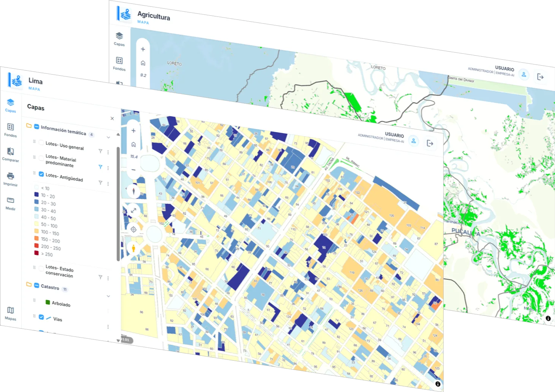
Task: Open Fondos in Agricultura window sidebar
Action: click(119, 63)
